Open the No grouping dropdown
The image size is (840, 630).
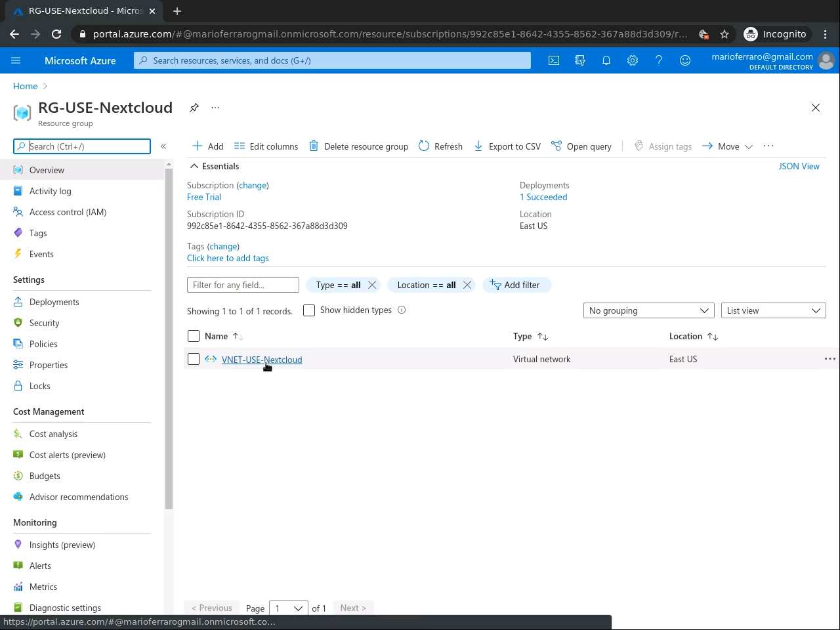[649, 310]
